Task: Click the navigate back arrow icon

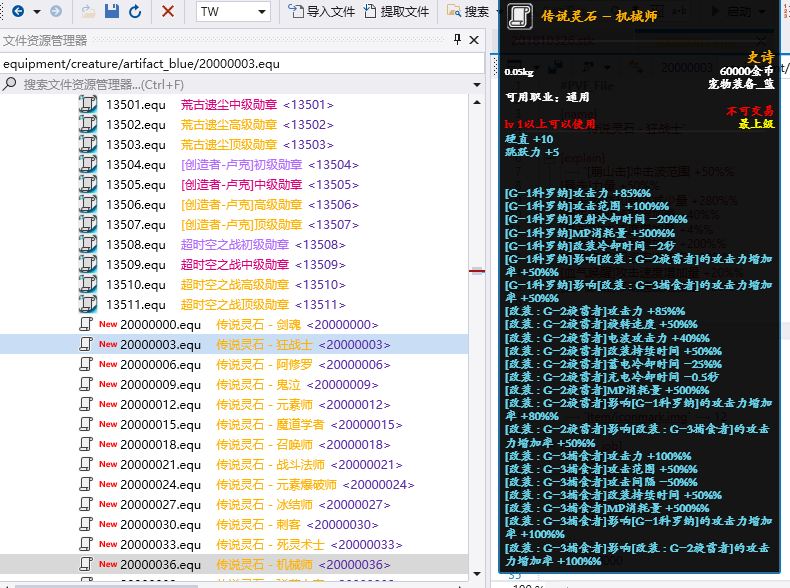Action: click(x=18, y=12)
